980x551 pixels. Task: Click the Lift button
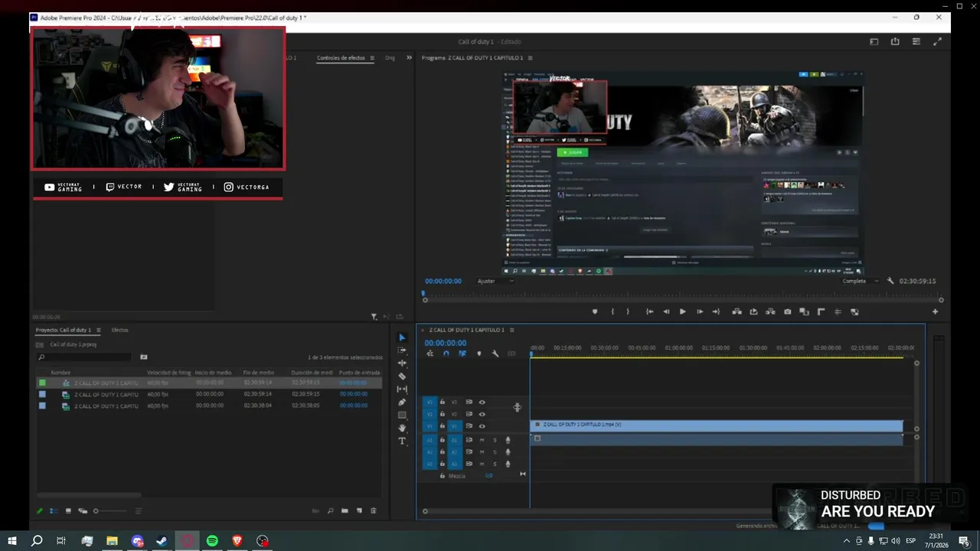tap(737, 311)
